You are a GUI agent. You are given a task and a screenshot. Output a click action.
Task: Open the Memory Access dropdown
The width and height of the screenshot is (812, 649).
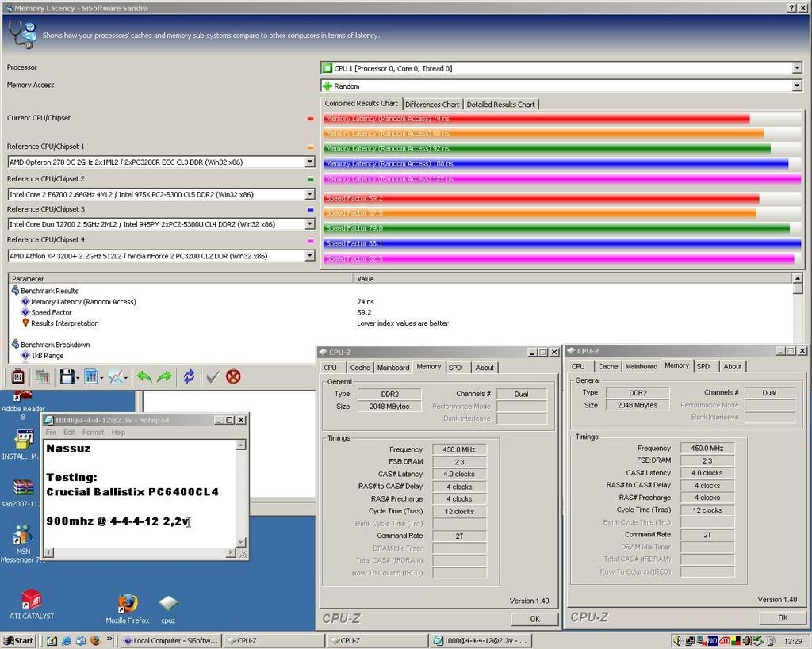coord(797,86)
